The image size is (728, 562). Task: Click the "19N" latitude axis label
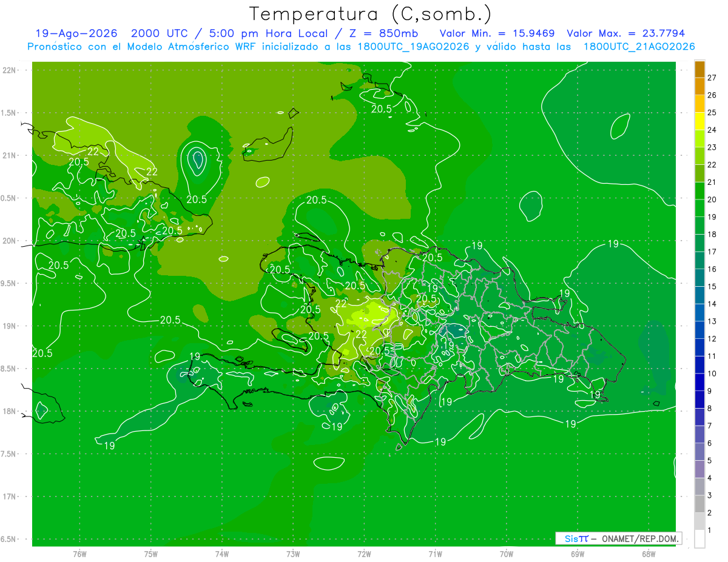tap(10, 326)
